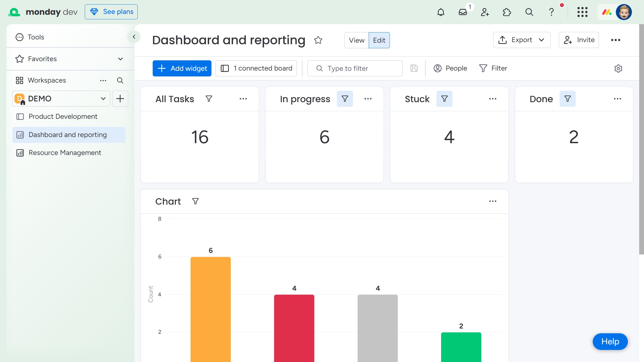The image size is (644, 362).
Task: Open the Workspaces options ellipsis
Action: [x=103, y=80]
